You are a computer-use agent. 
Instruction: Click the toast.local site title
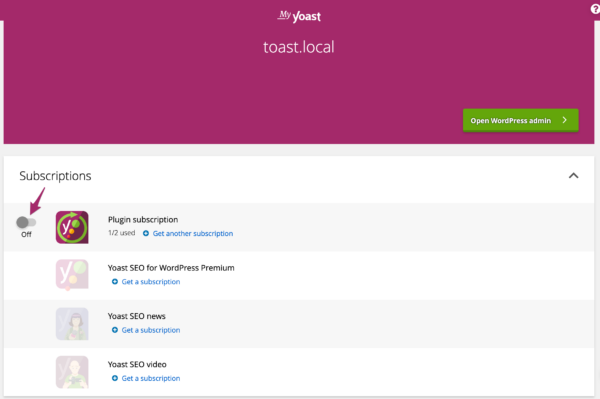[299, 47]
